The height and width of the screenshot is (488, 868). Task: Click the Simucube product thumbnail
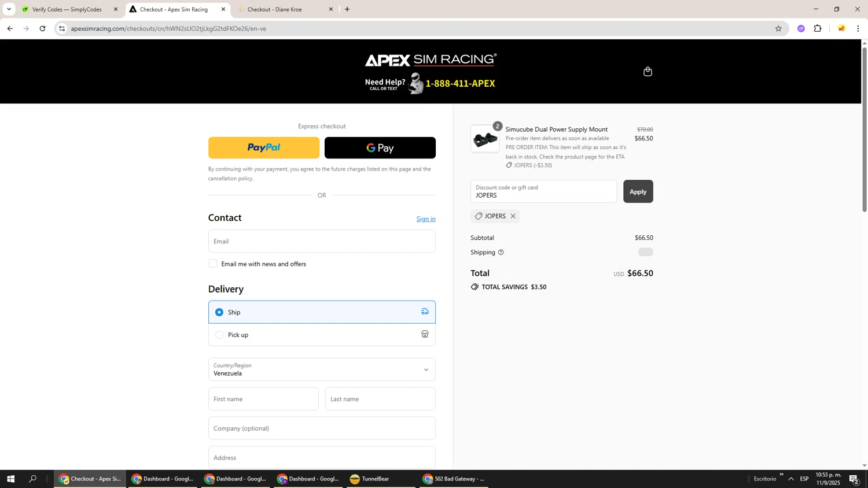[485, 139]
